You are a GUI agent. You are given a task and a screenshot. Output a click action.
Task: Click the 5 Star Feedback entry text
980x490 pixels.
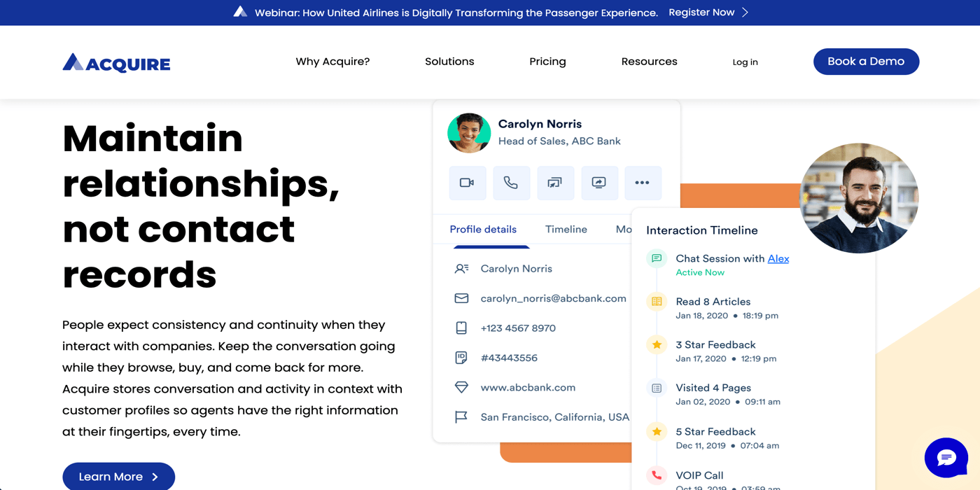coord(715,432)
